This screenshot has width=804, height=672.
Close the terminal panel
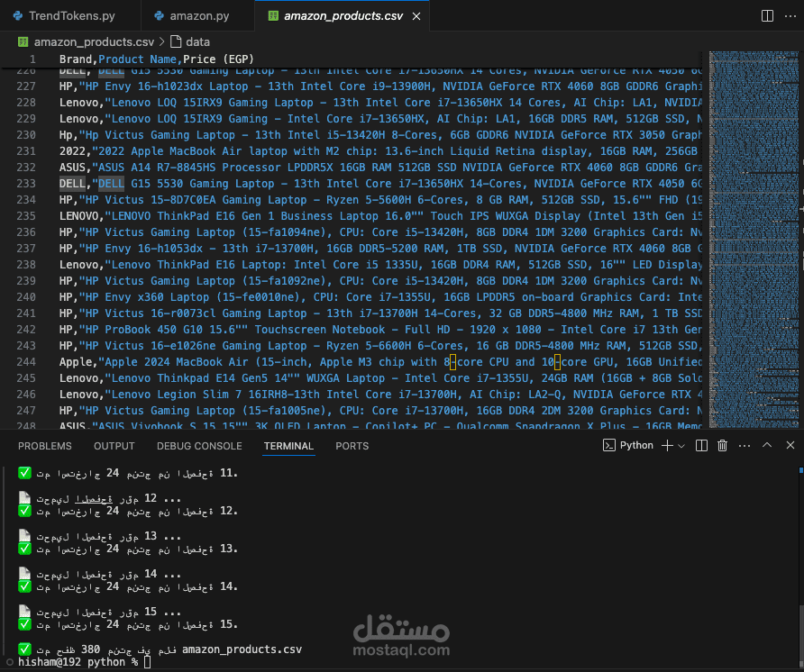[x=790, y=445]
